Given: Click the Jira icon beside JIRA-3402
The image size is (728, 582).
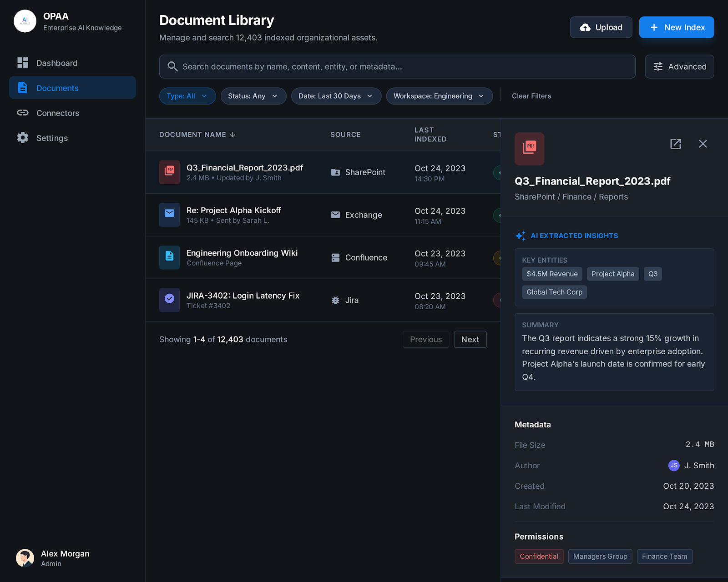Looking at the screenshot, I should click(x=335, y=300).
